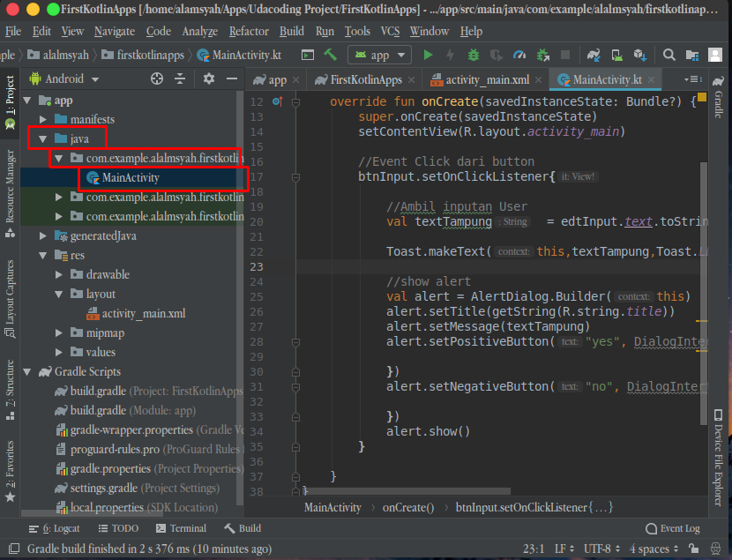Open the VCS menu
Screen dimensions: 732x560
click(390, 31)
